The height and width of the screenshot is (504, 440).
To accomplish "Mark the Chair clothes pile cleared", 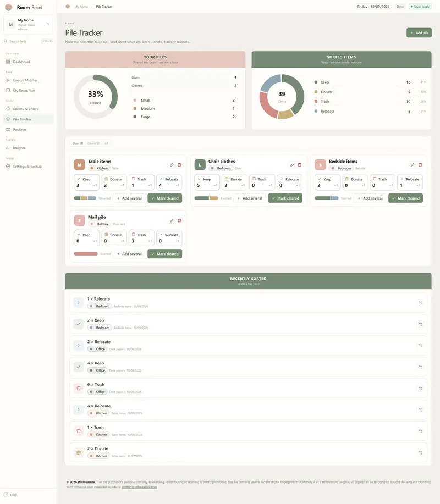I will (x=285, y=198).
